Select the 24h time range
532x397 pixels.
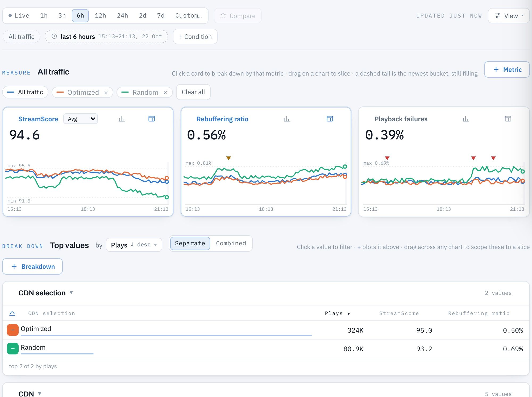(122, 16)
